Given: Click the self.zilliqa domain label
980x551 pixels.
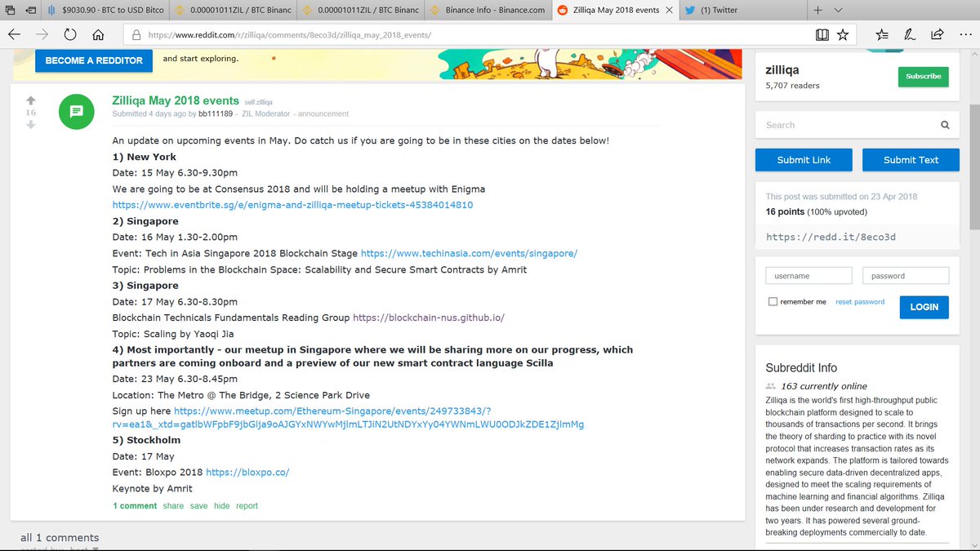Looking at the screenshot, I should tap(259, 102).
